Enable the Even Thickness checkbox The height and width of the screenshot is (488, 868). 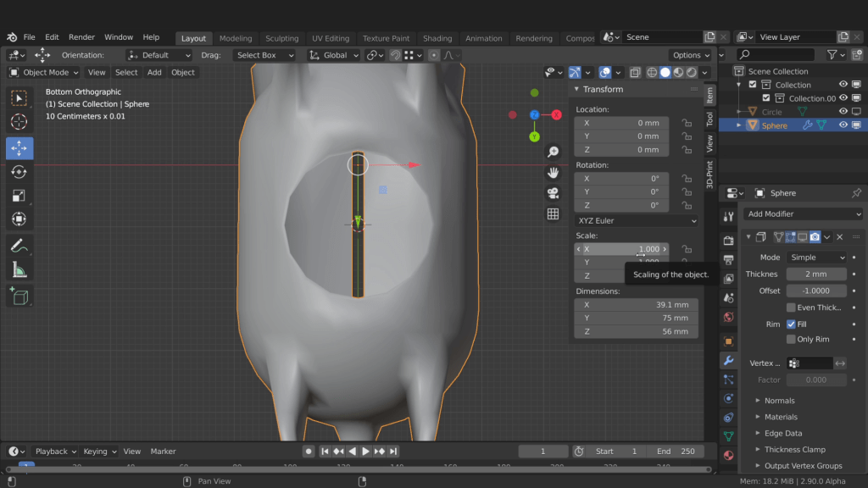click(791, 308)
